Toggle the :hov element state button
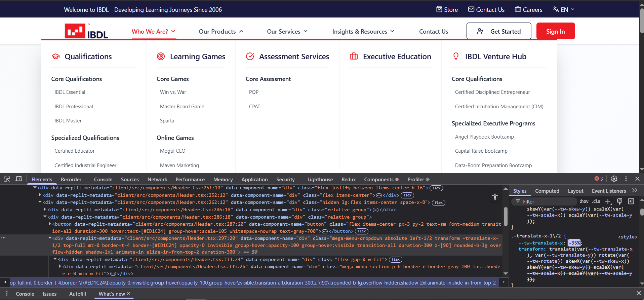Viewport: 644px width, 300px height. coord(584,201)
